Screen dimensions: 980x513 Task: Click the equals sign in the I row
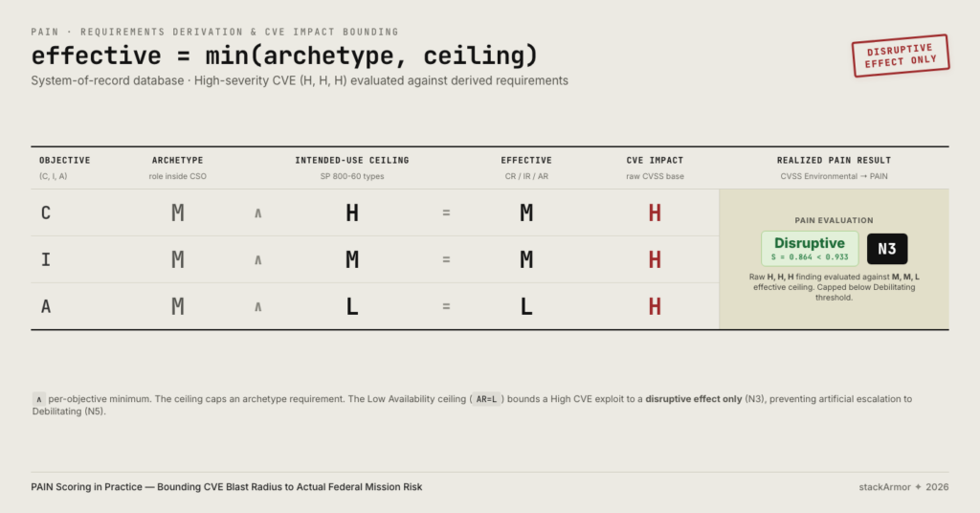click(x=446, y=260)
